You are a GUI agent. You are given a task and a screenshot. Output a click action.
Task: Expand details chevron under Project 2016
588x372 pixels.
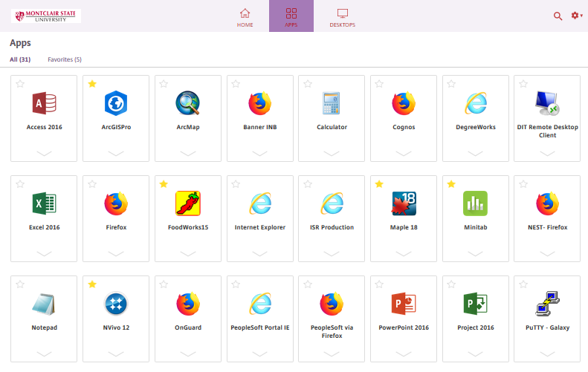click(476, 353)
